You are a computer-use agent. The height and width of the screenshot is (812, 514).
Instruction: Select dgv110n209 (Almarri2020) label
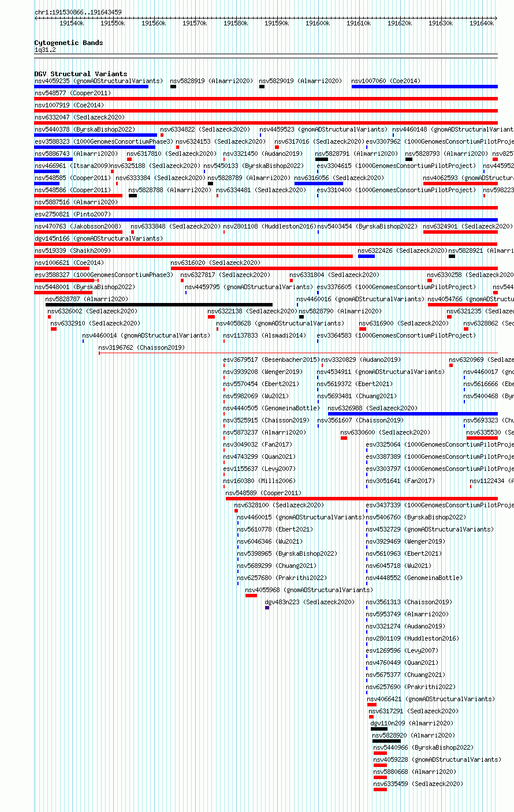[412, 723]
